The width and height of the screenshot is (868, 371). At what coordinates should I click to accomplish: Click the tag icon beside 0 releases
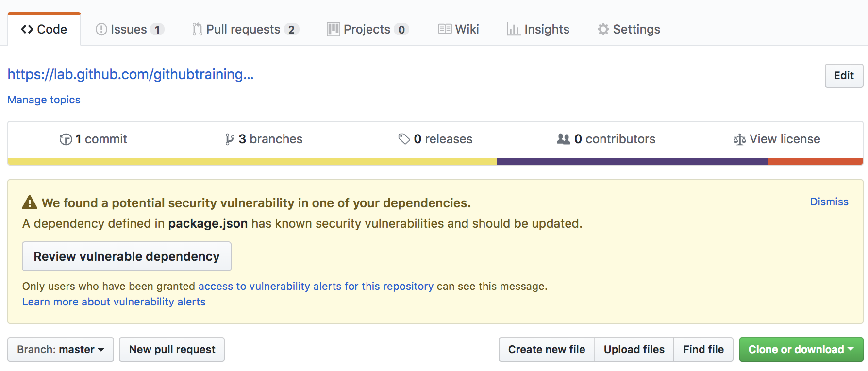(403, 138)
